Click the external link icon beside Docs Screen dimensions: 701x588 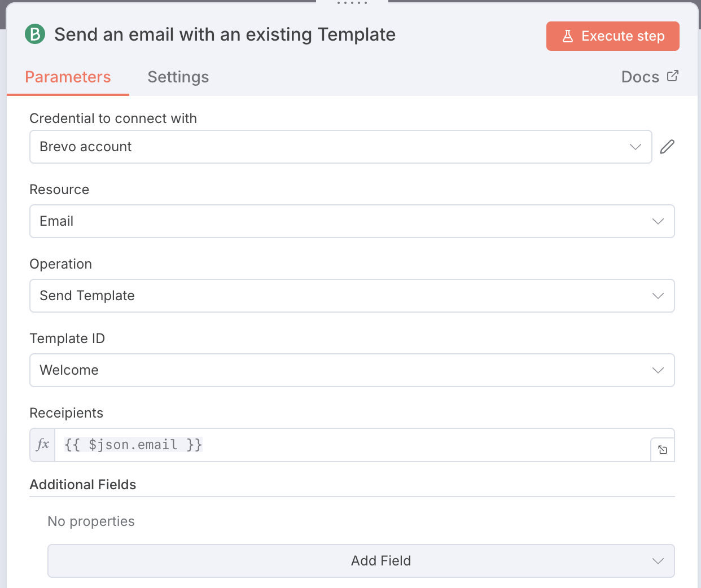click(672, 76)
